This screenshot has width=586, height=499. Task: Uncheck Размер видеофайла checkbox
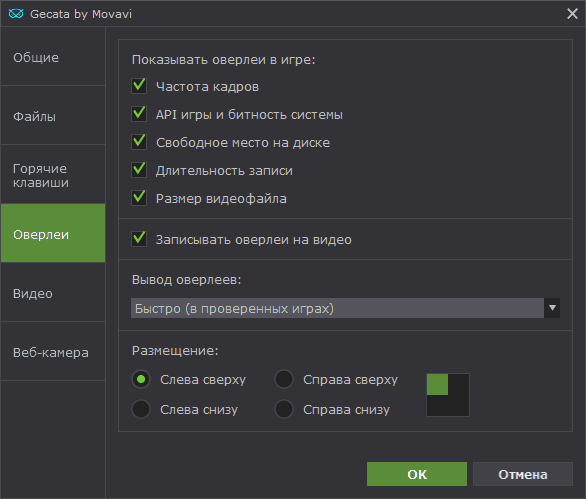coord(139,198)
